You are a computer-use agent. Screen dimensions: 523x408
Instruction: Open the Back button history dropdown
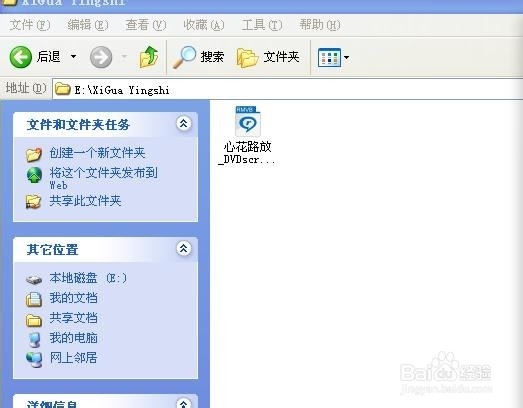73,57
